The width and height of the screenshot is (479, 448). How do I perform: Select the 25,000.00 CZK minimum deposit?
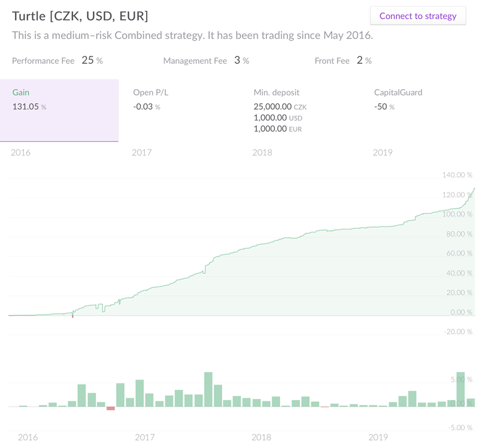[x=280, y=107]
